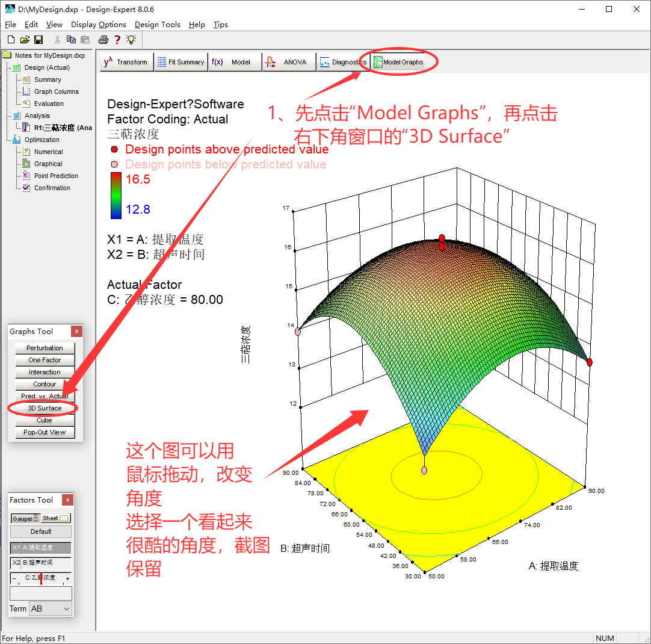The image size is (651, 644).
Task: Switch Factors Tool to Gauges view
Action: 25,518
